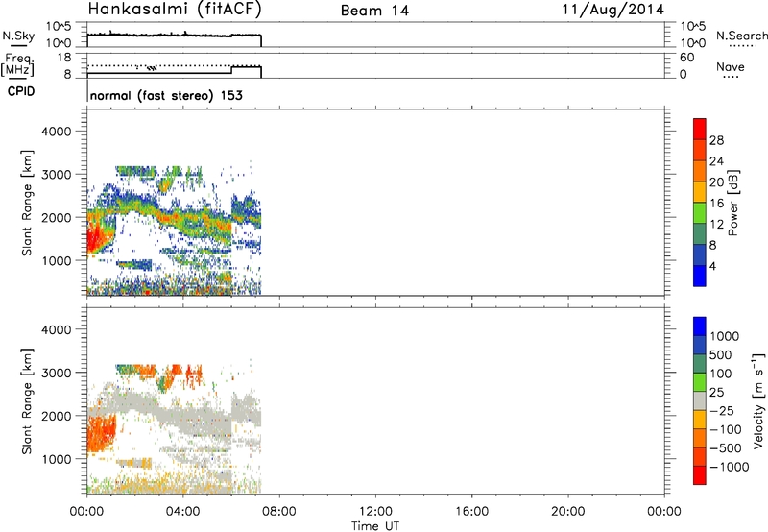
Task: Click the "normal (fast stereo) 153" text
Action: pyautogui.click(x=166, y=95)
